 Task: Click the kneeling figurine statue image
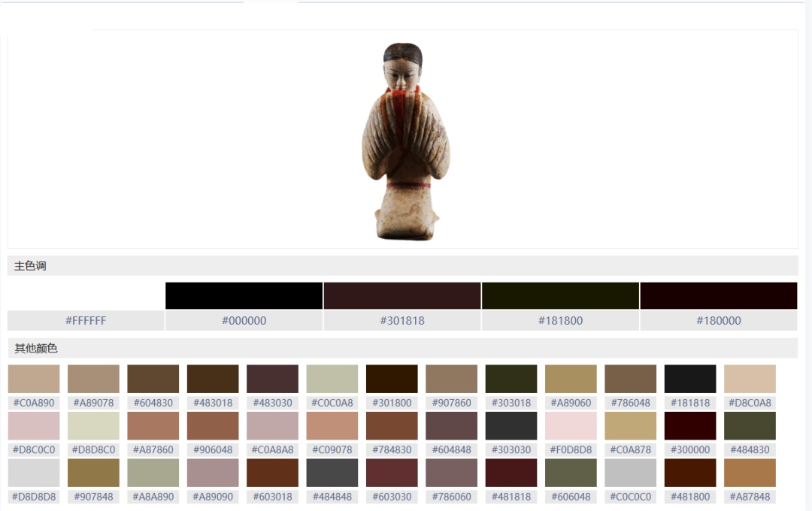click(405, 141)
